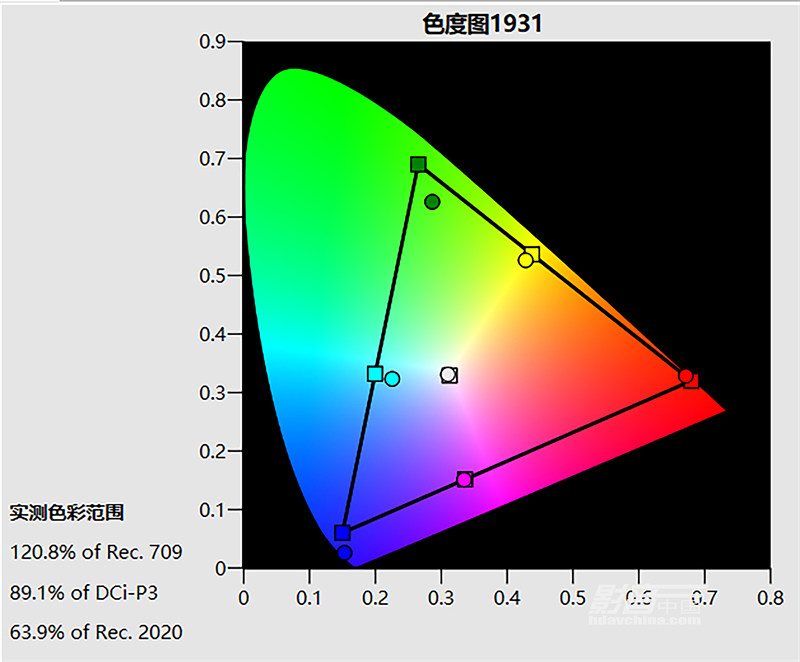Click the 0.7 label on vertical axis

[213, 159]
